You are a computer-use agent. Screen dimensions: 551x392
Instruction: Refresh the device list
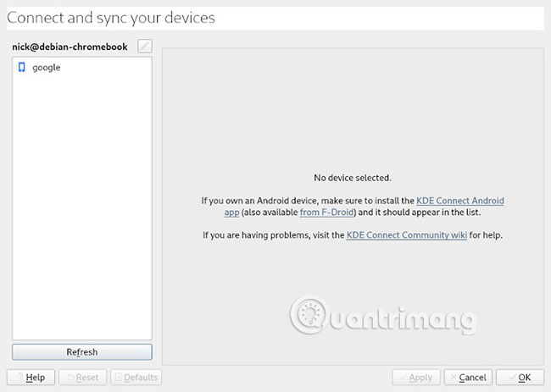pyautogui.click(x=82, y=352)
